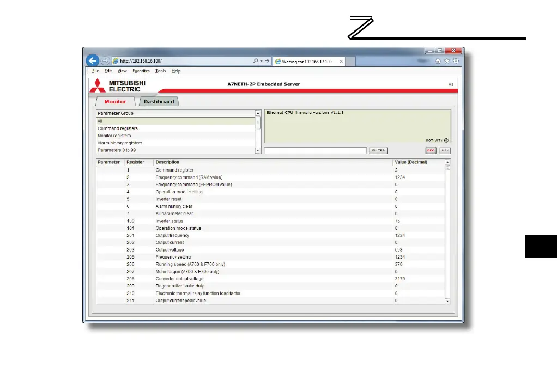Click the Parameter column header
Screen dimensions: 557x392
[111, 162]
